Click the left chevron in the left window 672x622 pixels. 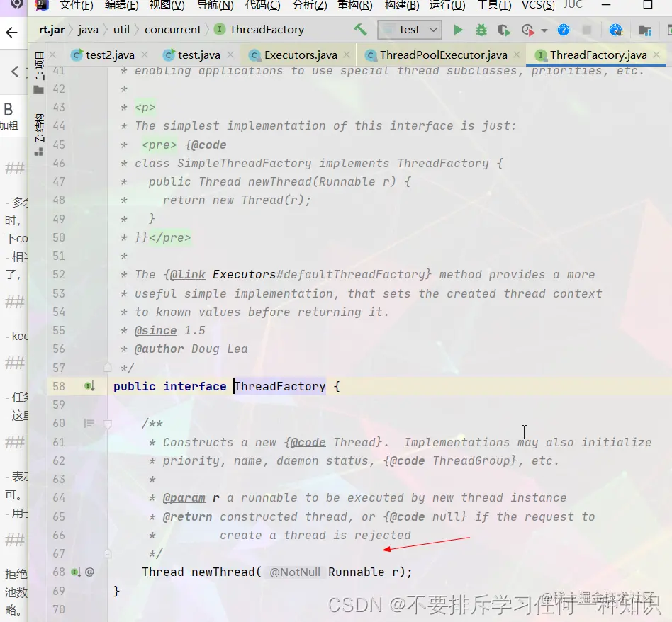[x=15, y=72]
